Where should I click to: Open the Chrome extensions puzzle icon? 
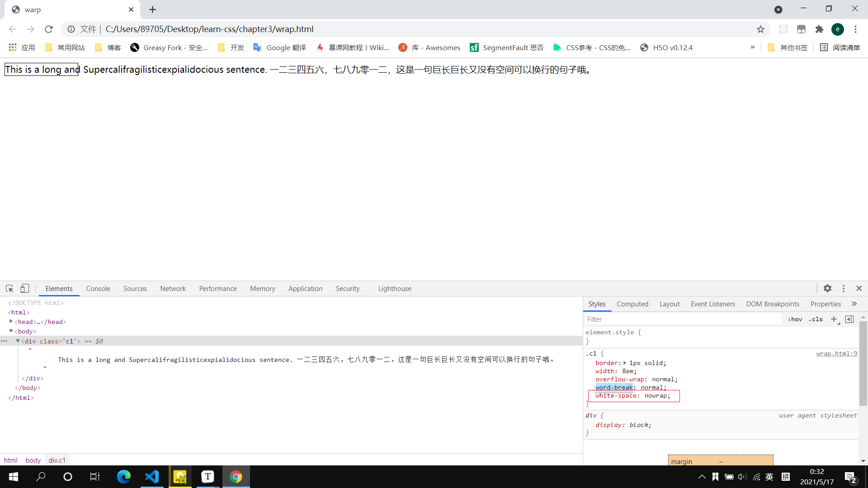[x=819, y=29]
